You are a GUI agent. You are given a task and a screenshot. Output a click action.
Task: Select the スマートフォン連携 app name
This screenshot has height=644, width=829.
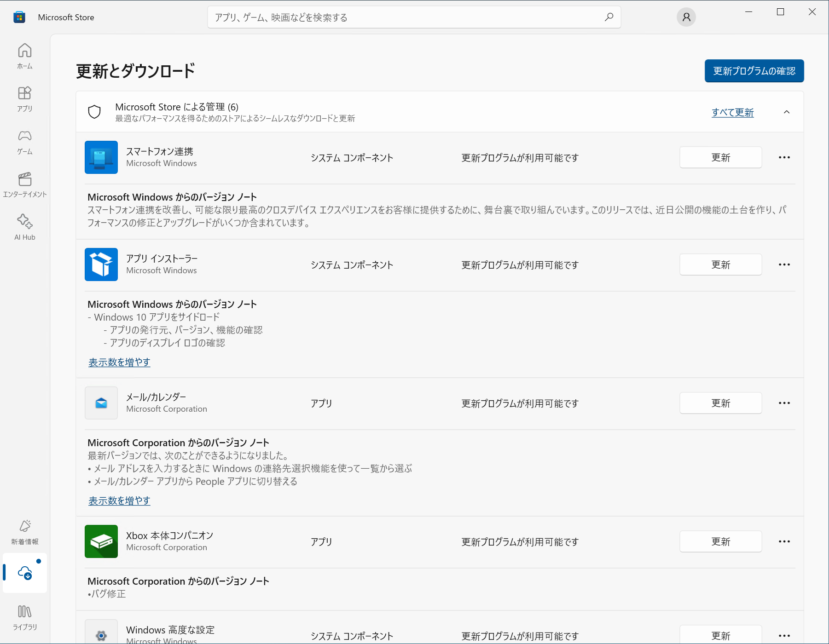160,151
